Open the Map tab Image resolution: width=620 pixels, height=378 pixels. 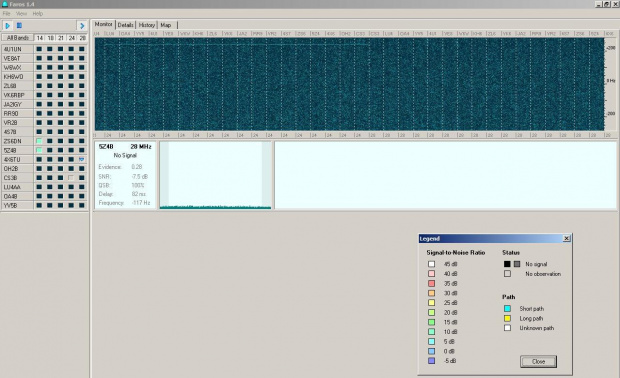166,25
